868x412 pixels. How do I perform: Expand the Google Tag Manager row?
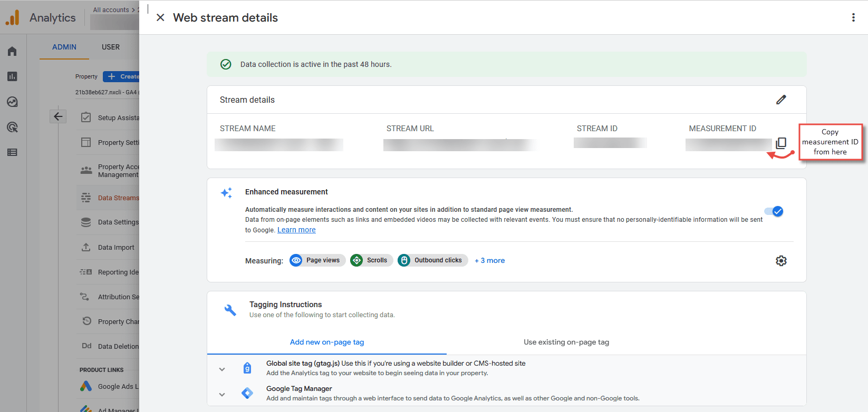click(222, 394)
